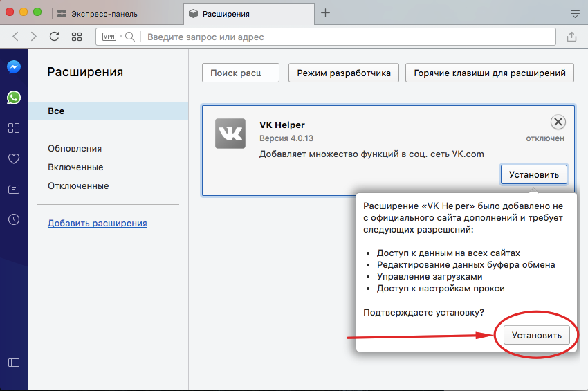Click Доступ к настройкам прокси line
The image size is (588, 391).
tap(441, 289)
